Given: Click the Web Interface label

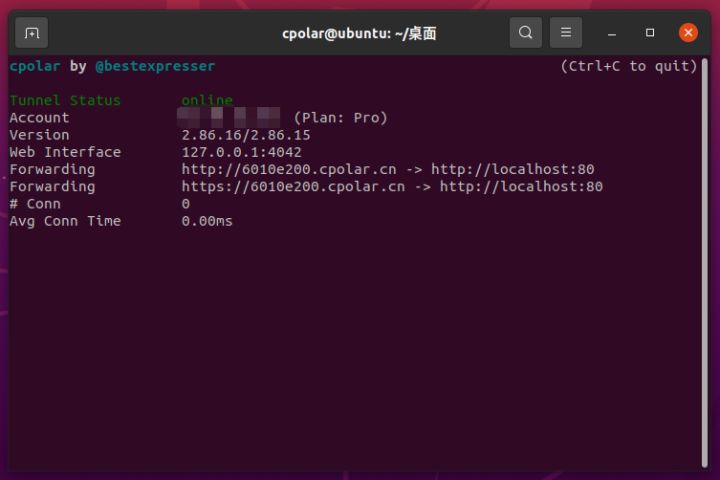Looking at the screenshot, I should point(65,152).
